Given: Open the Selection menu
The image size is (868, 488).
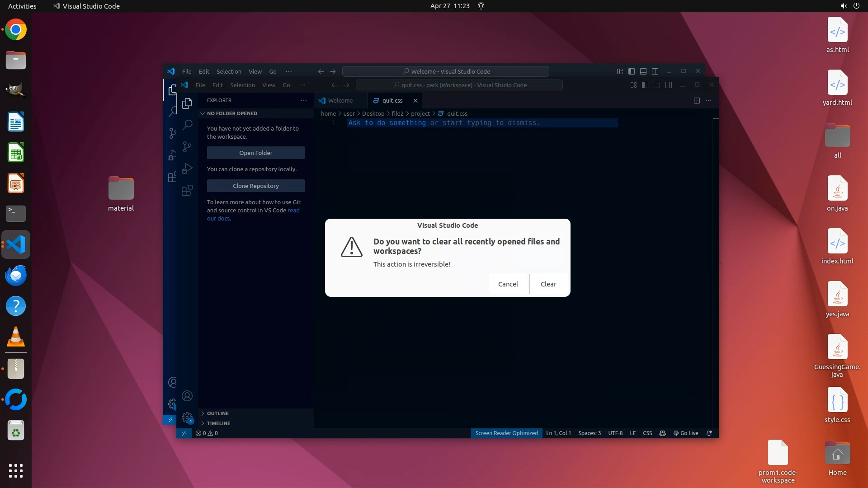Looking at the screenshot, I should point(242,85).
